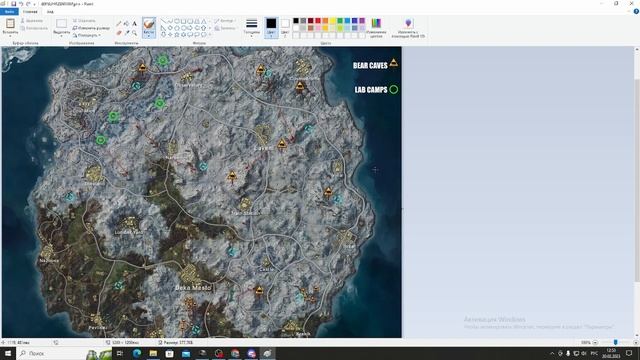Switch to the View ribbon tab
Viewport: 640px width, 360px height.
[50, 12]
